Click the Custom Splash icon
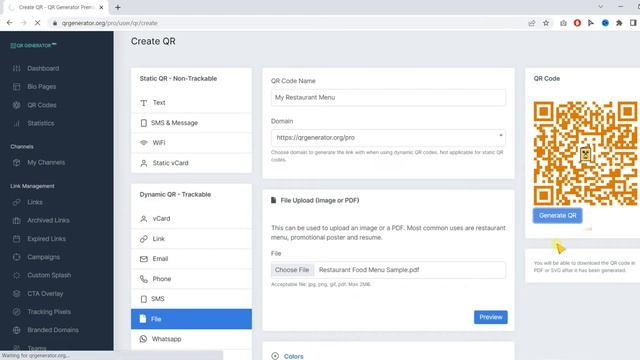This screenshot has height=360, width=640. coord(16,275)
